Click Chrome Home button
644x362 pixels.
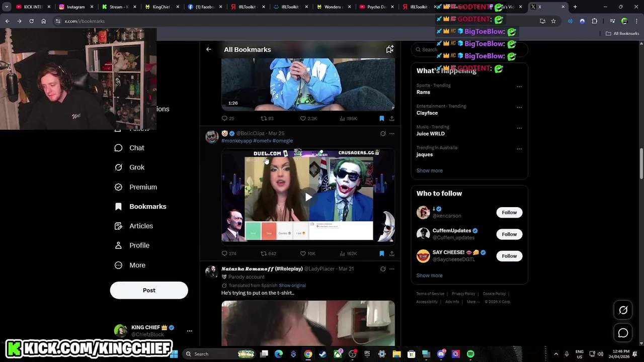click(x=44, y=21)
